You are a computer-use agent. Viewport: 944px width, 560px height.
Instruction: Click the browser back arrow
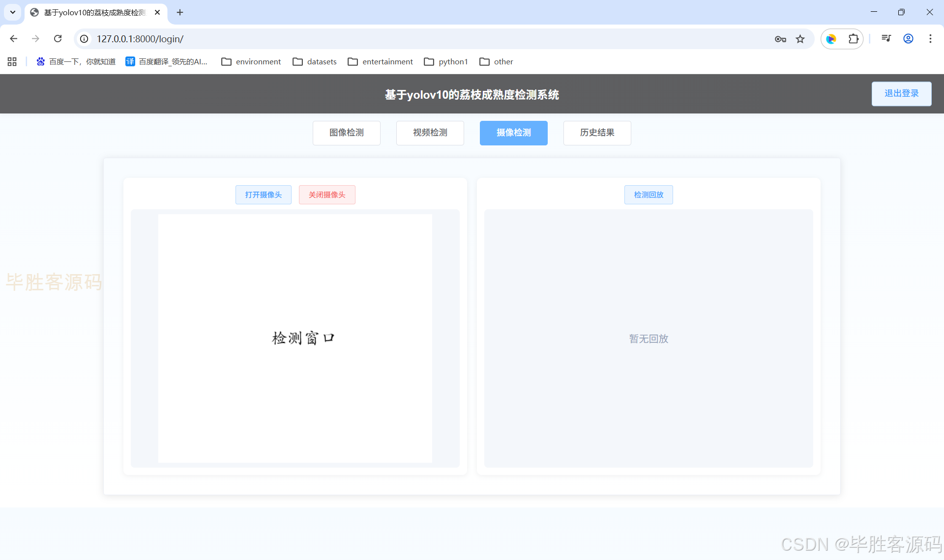pyautogui.click(x=14, y=39)
